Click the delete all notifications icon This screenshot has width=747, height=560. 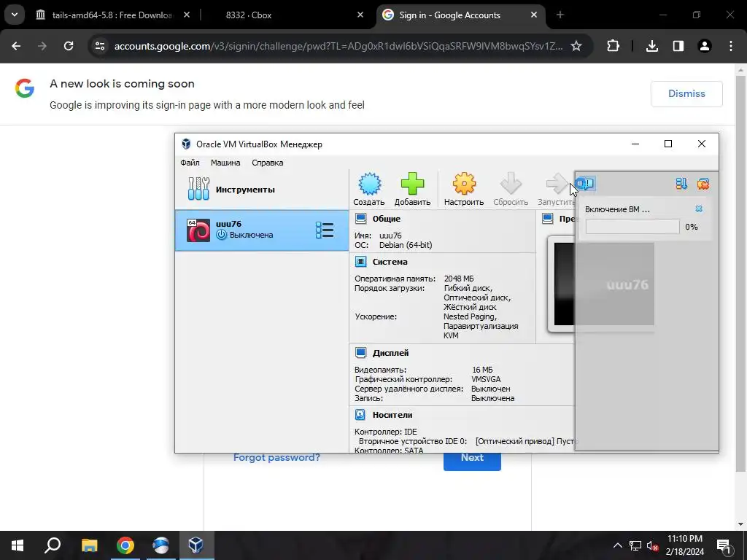pyautogui.click(x=703, y=184)
